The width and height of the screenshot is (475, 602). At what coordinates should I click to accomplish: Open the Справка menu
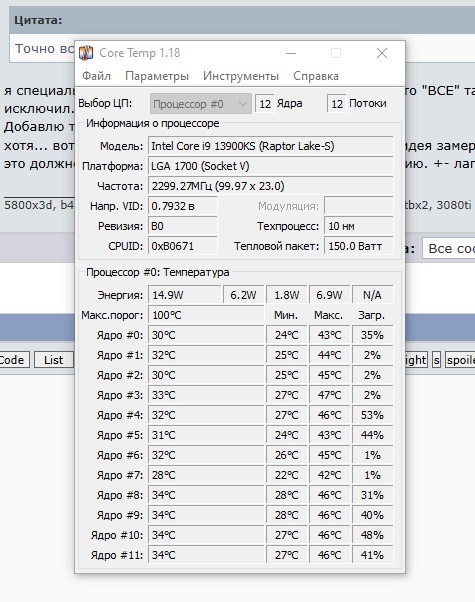click(x=316, y=76)
